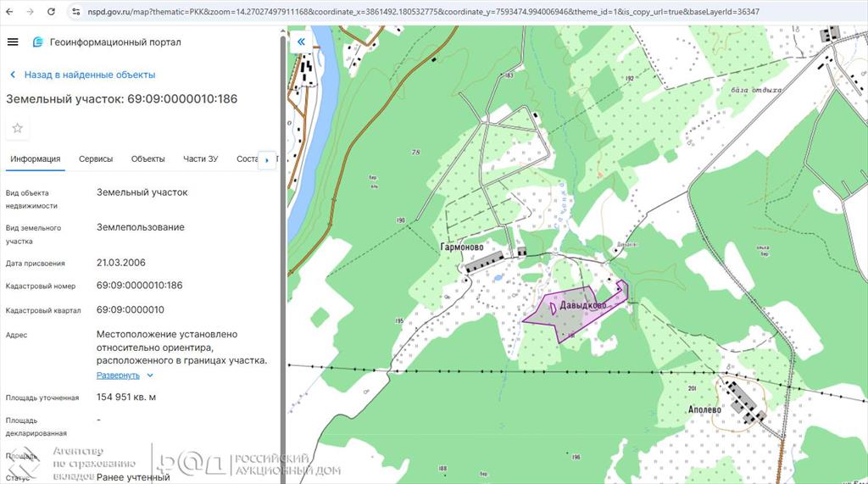The width and height of the screenshot is (868, 484).
Task: Click the Назад в найденные объекты link
Action: 89,75
